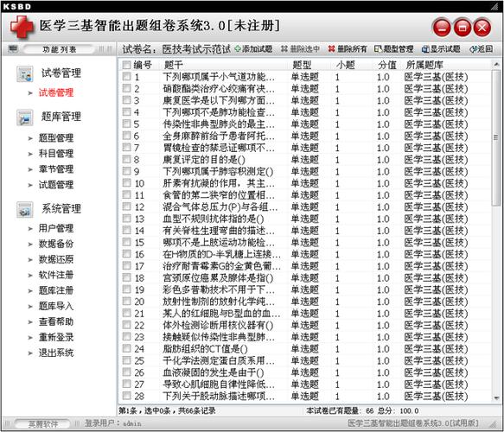Open 题型管理 from the toolbar

point(394,49)
